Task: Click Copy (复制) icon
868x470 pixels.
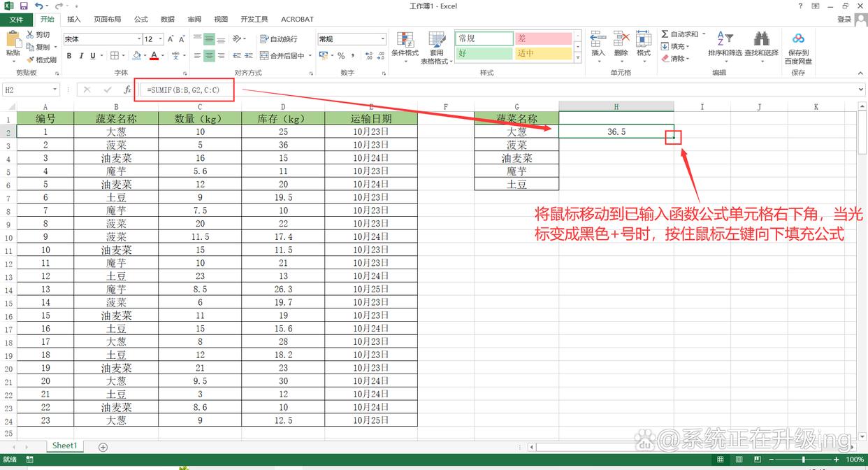Action: [31, 47]
